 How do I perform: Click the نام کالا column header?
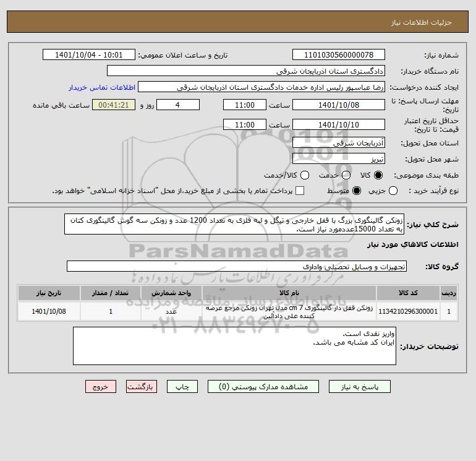pos(289,293)
